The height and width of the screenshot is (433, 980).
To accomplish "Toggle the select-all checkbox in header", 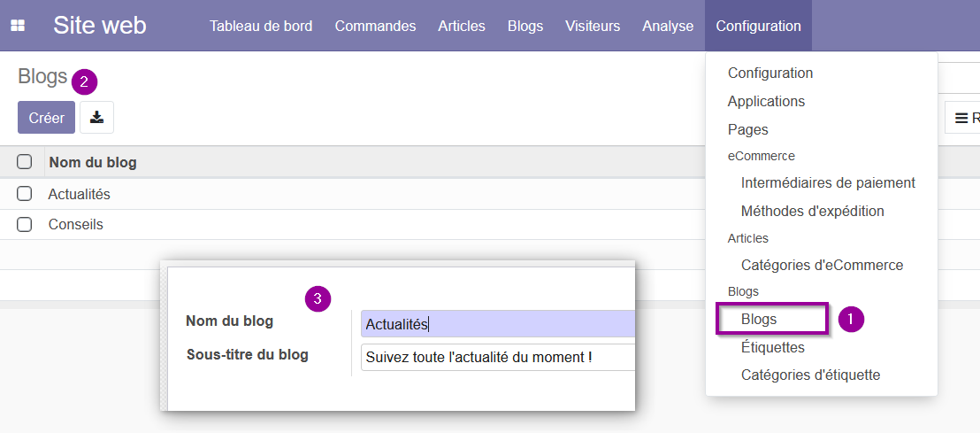I will point(25,162).
